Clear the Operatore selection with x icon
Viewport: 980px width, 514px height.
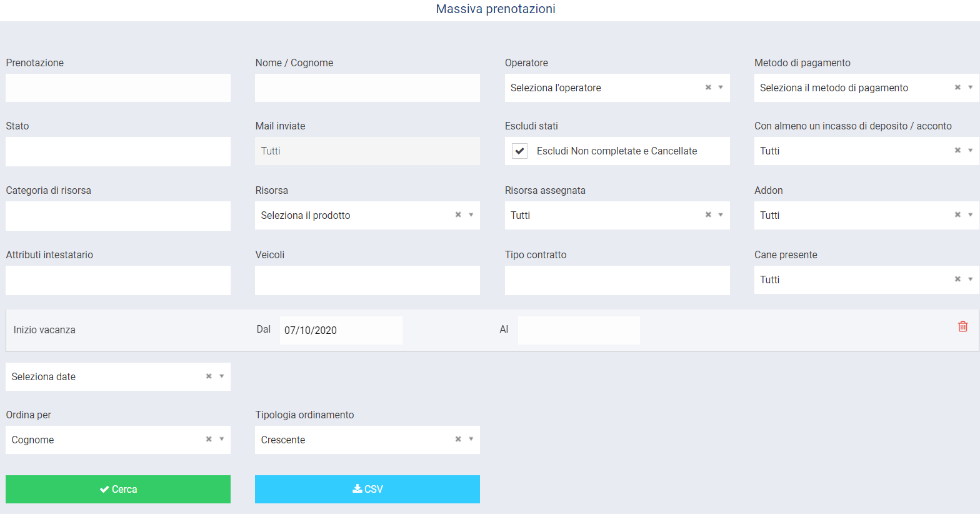coord(708,88)
